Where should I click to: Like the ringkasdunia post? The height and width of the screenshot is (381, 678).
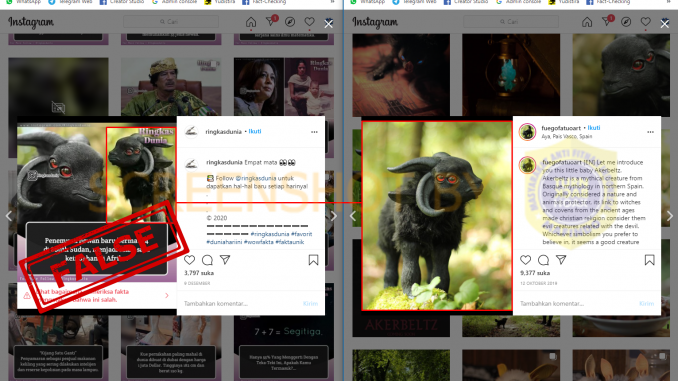click(189, 260)
